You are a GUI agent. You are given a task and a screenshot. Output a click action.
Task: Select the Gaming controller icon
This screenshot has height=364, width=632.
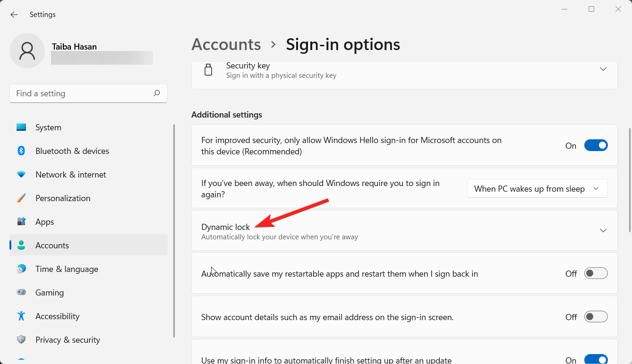(21, 293)
